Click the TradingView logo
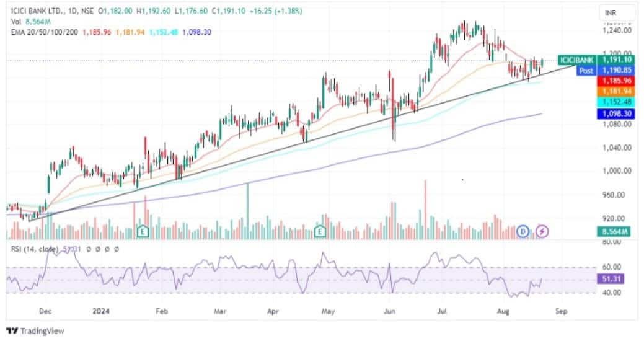Screen dimensions: 644x341 pos(35,330)
